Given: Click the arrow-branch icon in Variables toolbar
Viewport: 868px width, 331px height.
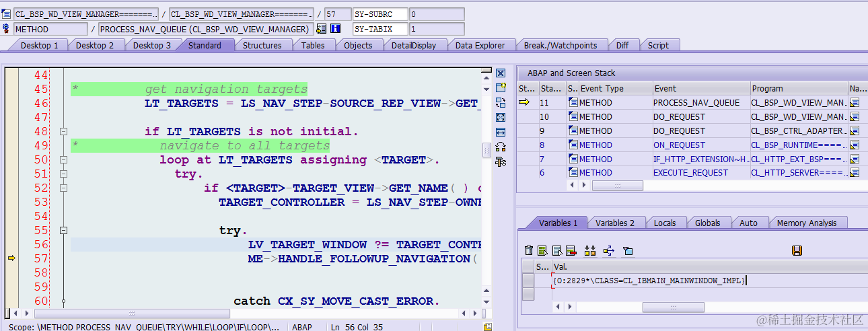Looking at the screenshot, I should [609, 250].
